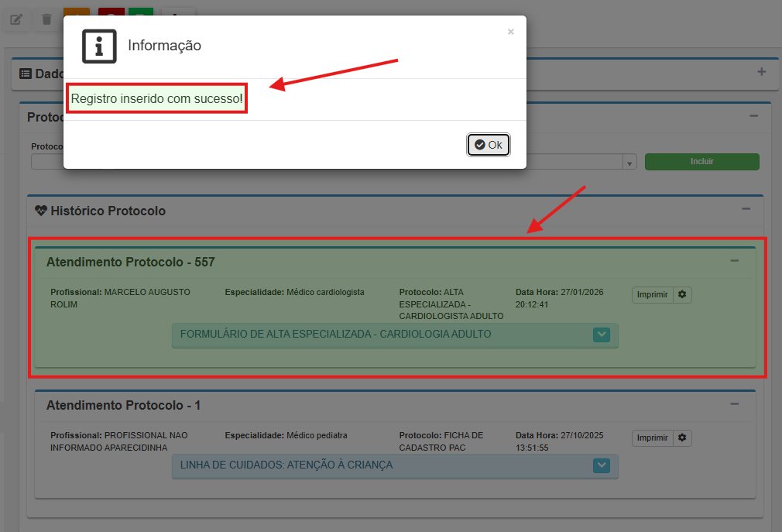Click the gear icon for Protocolo 557
The image size is (782, 532).
click(x=682, y=295)
